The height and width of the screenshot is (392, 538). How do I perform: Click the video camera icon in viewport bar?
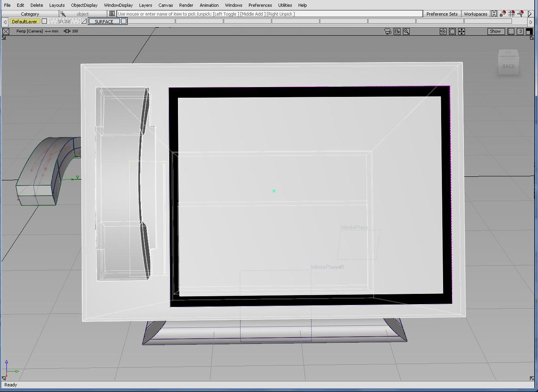pos(397,31)
